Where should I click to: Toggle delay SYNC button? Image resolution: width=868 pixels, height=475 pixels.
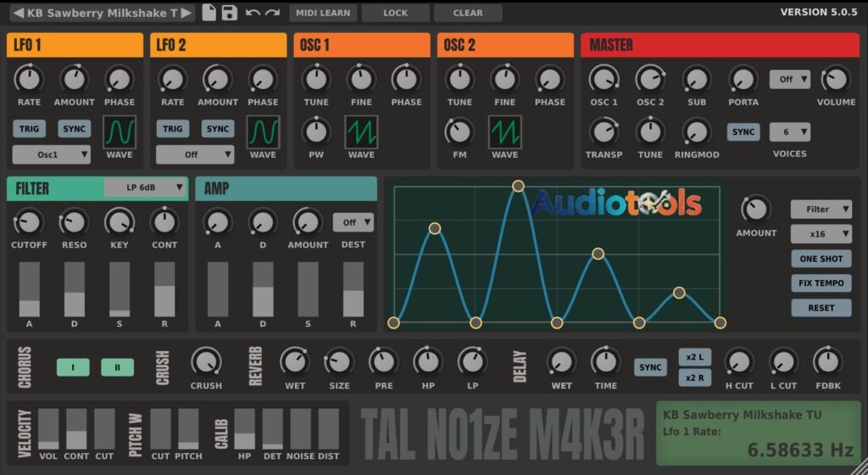tap(650, 367)
